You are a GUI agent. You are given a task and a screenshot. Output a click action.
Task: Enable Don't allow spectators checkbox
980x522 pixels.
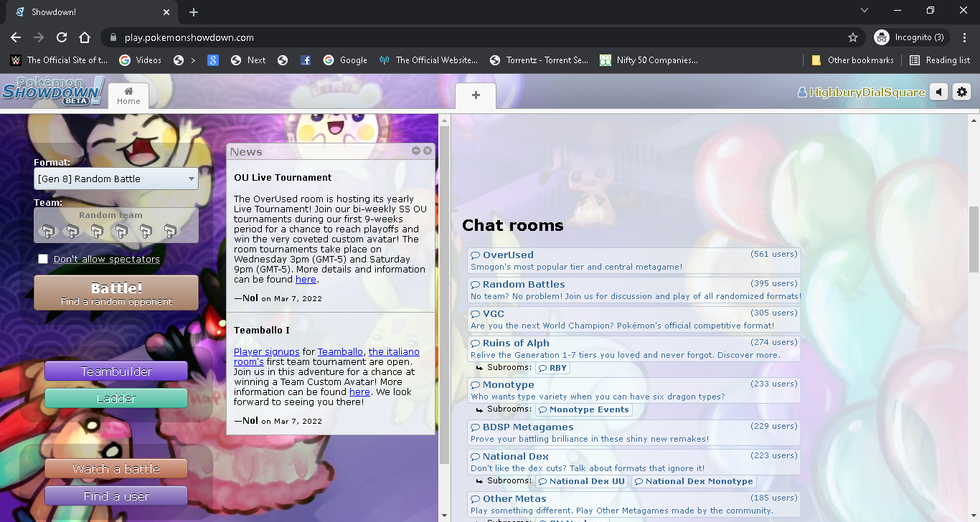(43, 259)
